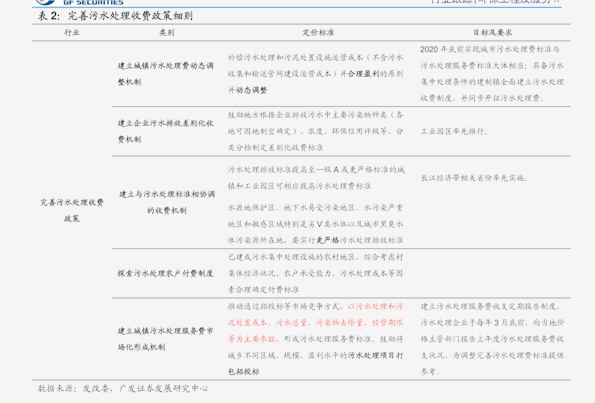Click the target text '长江经济带相关省份率先实施。'
Image resolution: width=595 pixels, height=403 pixels.
474,178
